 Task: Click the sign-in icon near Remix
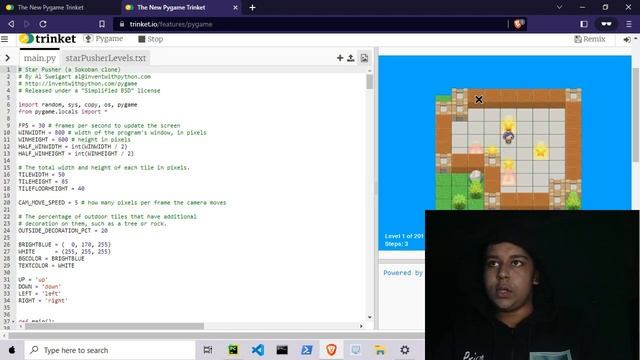627,40
